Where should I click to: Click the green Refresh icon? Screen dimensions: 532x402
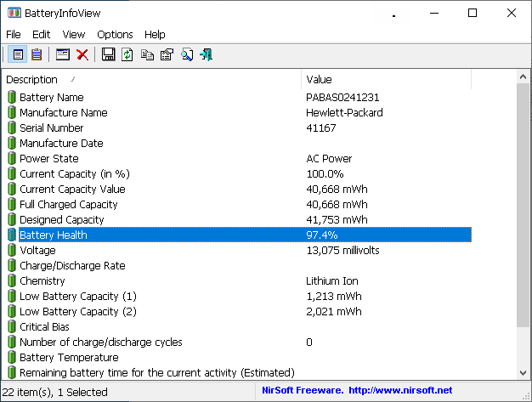click(127, 55)
